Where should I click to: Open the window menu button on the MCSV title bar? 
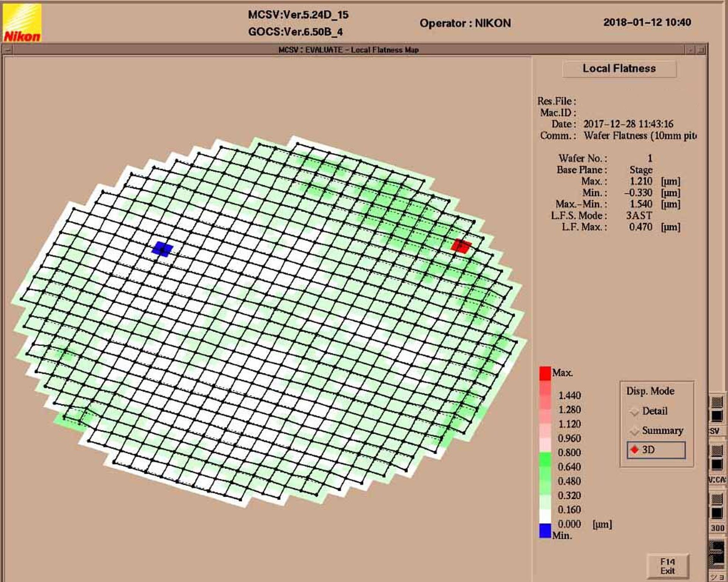click(x=7, y=50)
